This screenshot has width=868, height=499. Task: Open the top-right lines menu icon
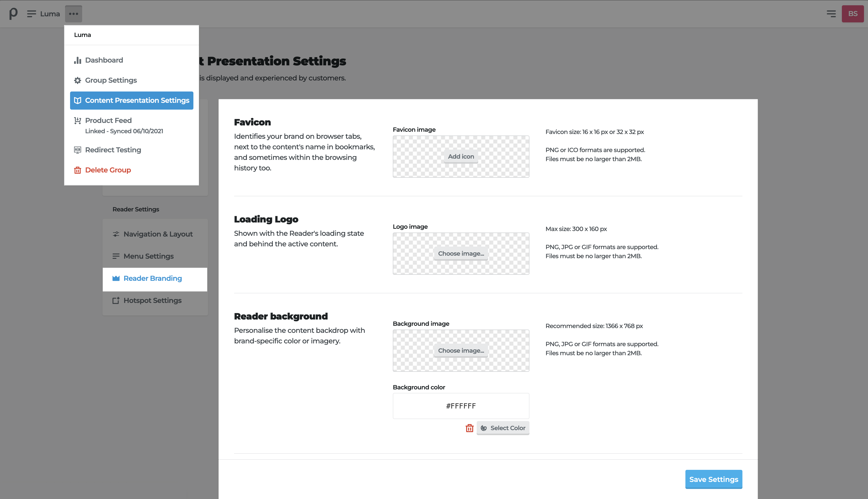[831, 14]
